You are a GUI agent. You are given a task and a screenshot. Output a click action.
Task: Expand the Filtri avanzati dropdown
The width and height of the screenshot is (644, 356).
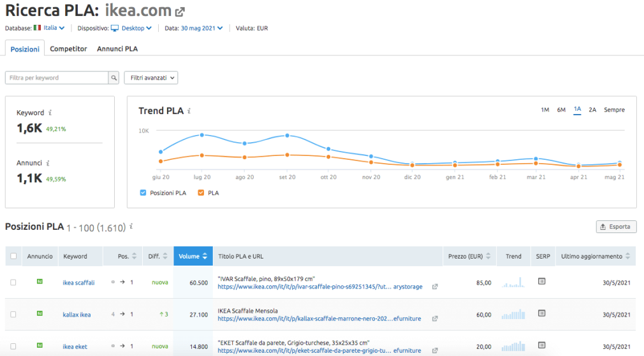(x=151, y=78)
